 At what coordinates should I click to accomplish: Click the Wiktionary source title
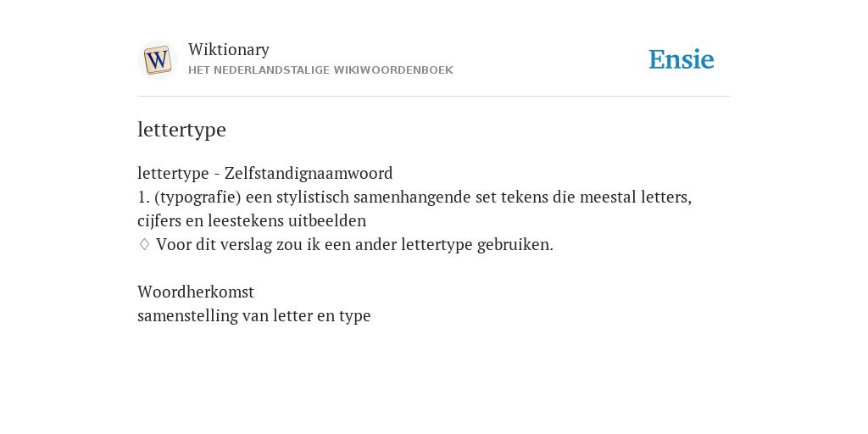[x=229, y=49]
